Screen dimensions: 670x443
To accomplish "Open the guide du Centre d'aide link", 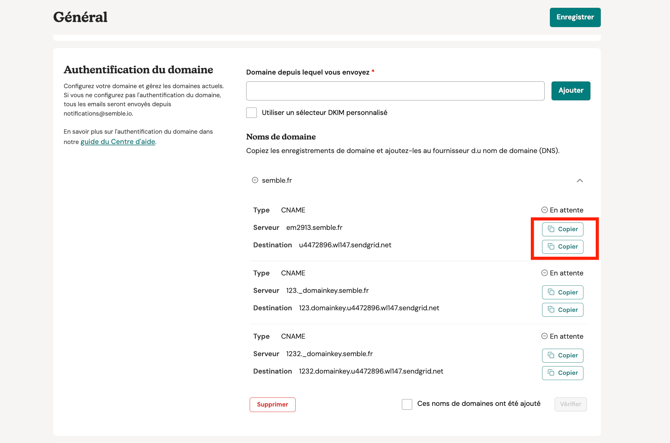I will tap(118, 142).
